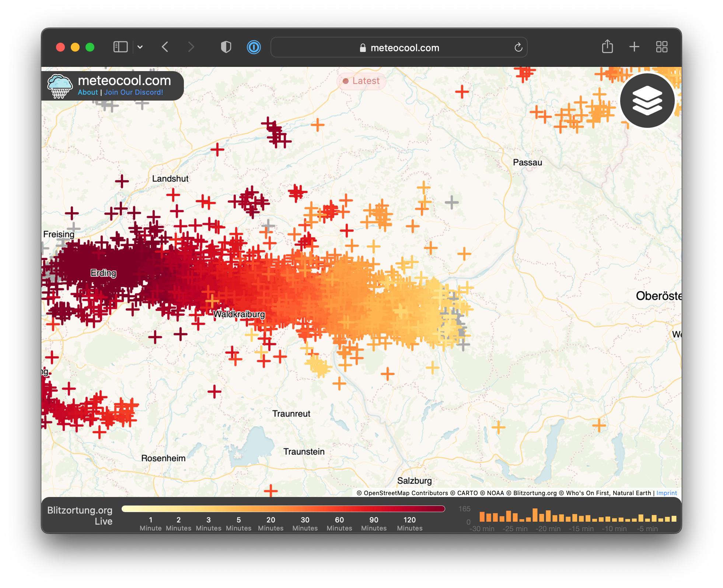Reload the meteocool.com page
The height and width of the screenshot is (588, 723).
(518, 47)
